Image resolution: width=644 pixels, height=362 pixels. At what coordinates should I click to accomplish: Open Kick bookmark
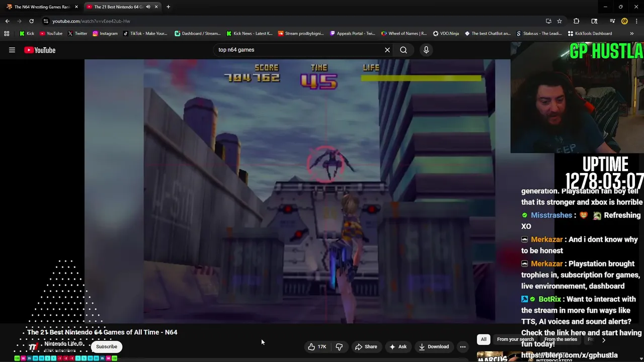point(26,34)
